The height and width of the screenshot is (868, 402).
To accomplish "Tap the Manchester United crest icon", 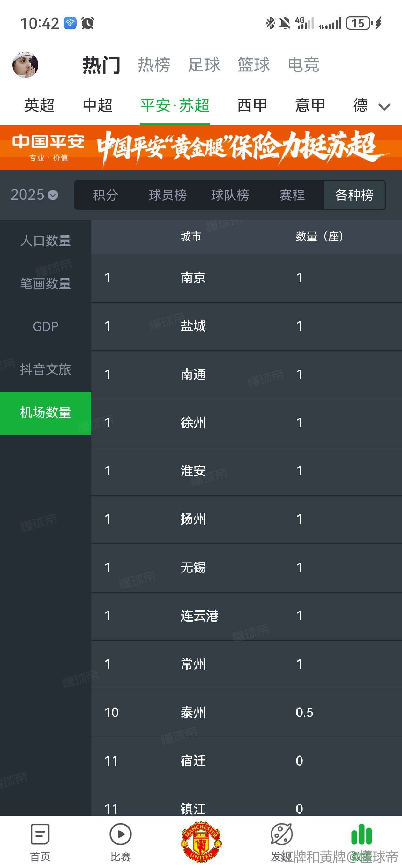I will [x=201, y=842].
